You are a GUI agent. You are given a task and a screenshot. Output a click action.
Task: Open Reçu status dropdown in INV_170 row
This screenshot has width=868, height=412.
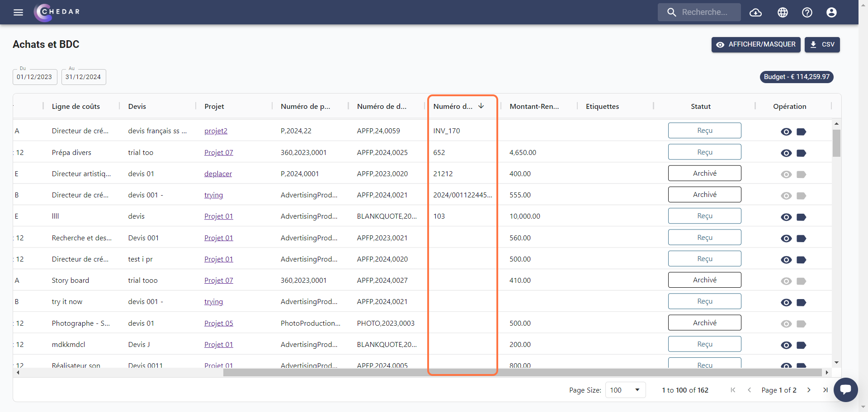pyautogui.click(x=705, y=131)
